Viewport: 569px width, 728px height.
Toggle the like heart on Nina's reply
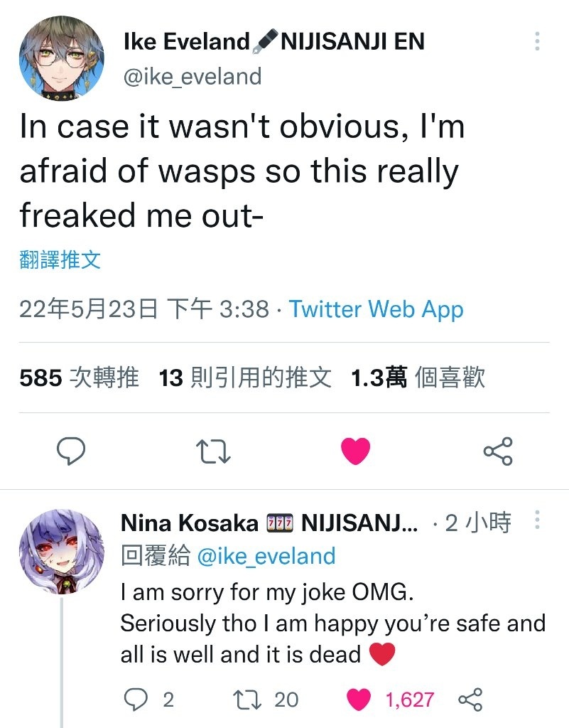tap(359, 700)
